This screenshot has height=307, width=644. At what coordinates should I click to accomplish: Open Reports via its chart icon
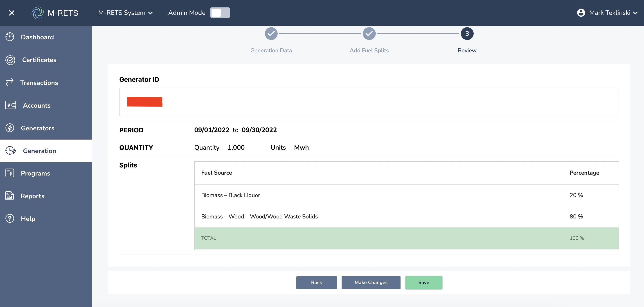point(9,196)
